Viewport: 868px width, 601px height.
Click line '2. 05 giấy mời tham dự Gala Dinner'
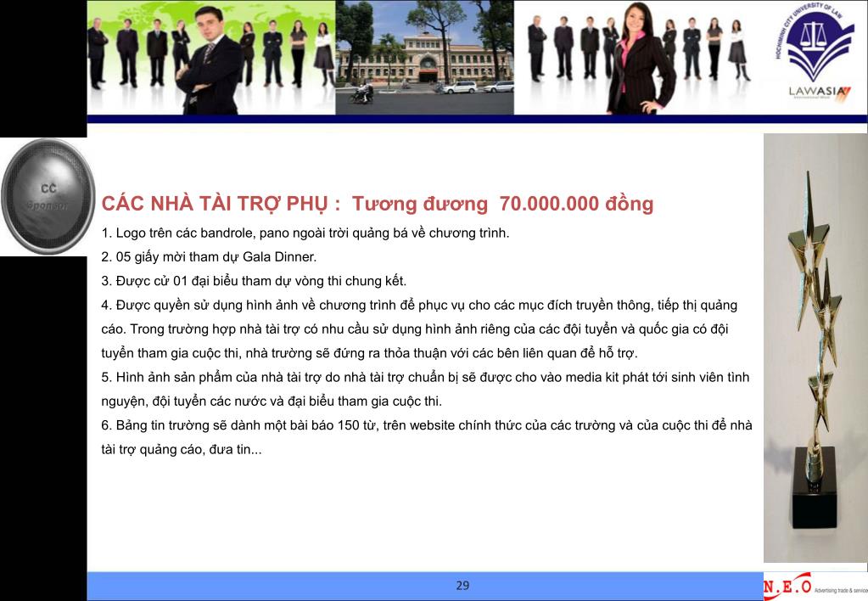point(209,257)
